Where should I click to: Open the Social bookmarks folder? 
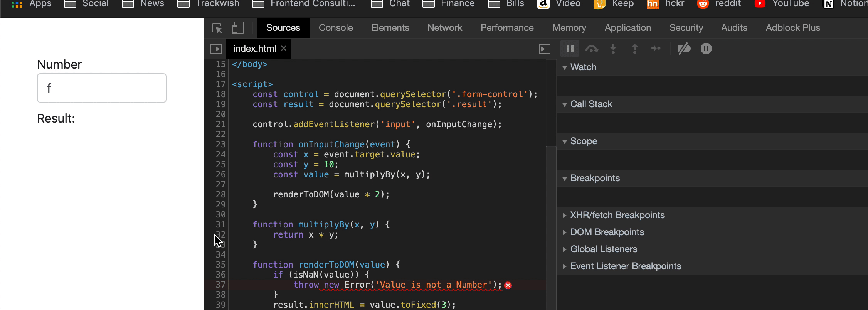[86, 4]
